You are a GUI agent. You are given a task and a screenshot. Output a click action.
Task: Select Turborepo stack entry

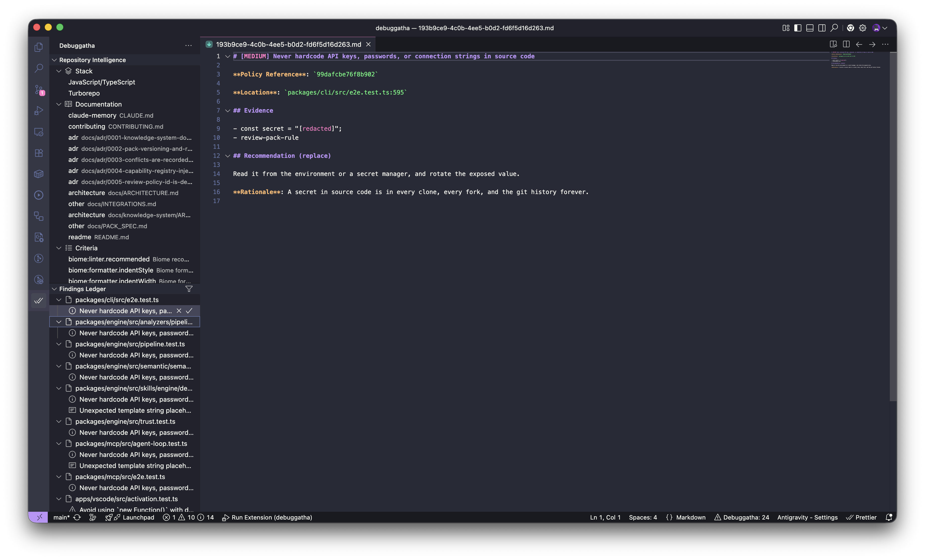pyautogui.click(x=125, y=93)
